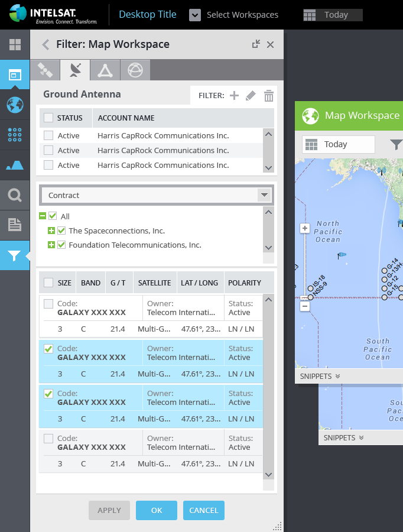Viewport: 403px width, 532px height.
Task: Zoom in on the map
Action: [305, 228]
